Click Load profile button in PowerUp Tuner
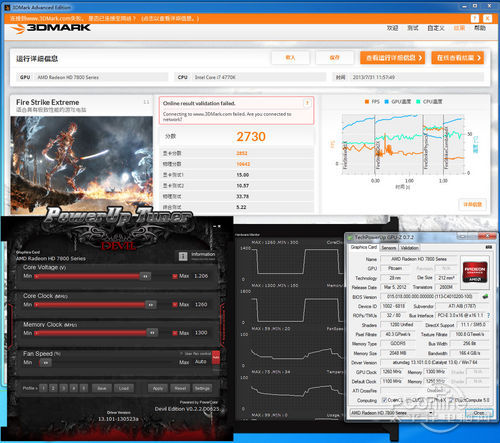This screenshot has width=500, height=443. tap(124, 388)
